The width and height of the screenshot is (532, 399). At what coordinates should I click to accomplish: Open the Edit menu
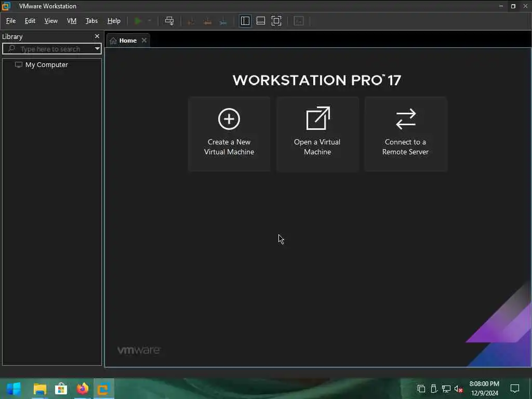pos(30,21)
